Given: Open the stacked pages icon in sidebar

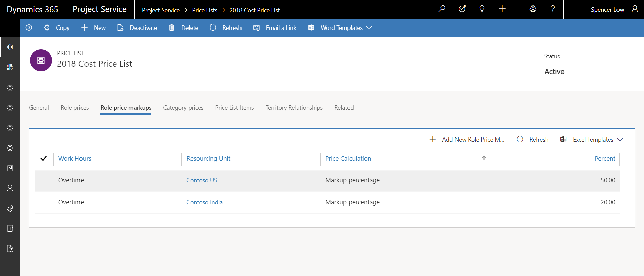Looking at the screenshot, I should [x=10, y=168].
